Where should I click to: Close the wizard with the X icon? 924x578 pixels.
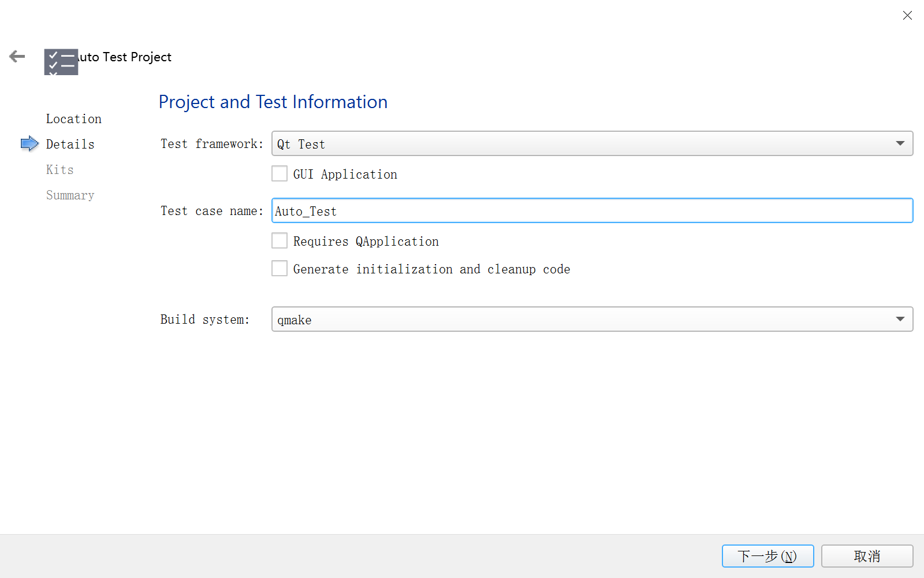[907, 16]
